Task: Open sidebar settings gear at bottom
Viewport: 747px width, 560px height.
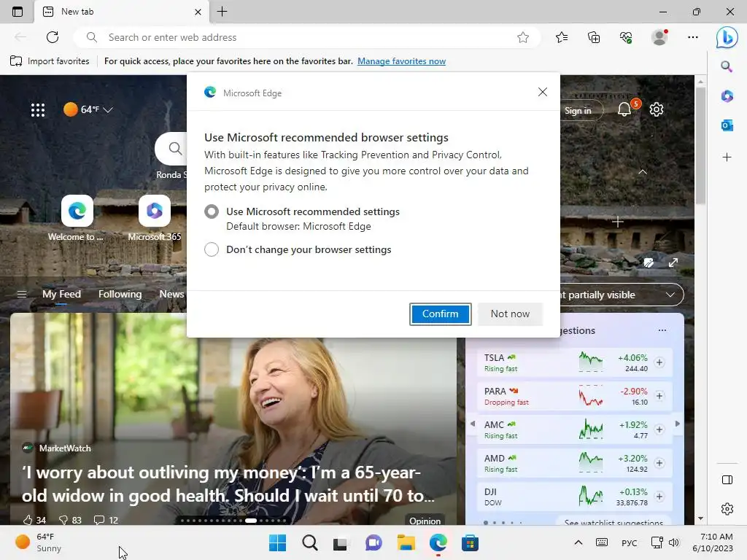Action: (x=727, y=509)
